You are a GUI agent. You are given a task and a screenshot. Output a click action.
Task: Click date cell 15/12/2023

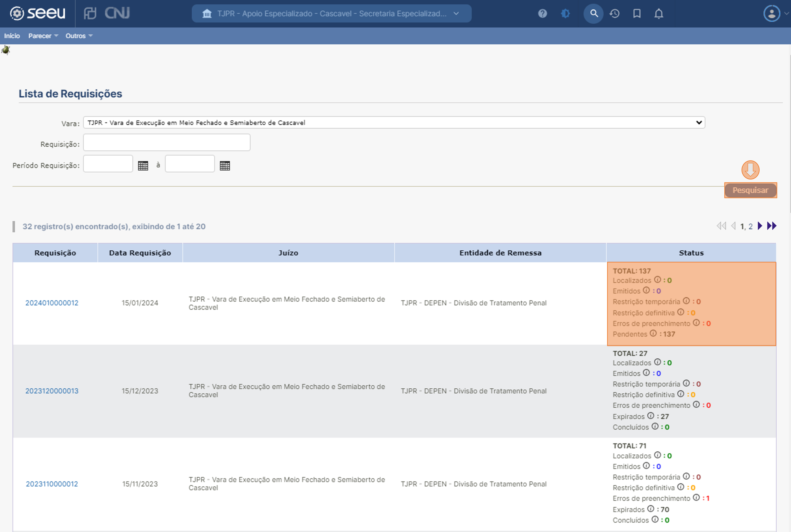pos(140,391)
